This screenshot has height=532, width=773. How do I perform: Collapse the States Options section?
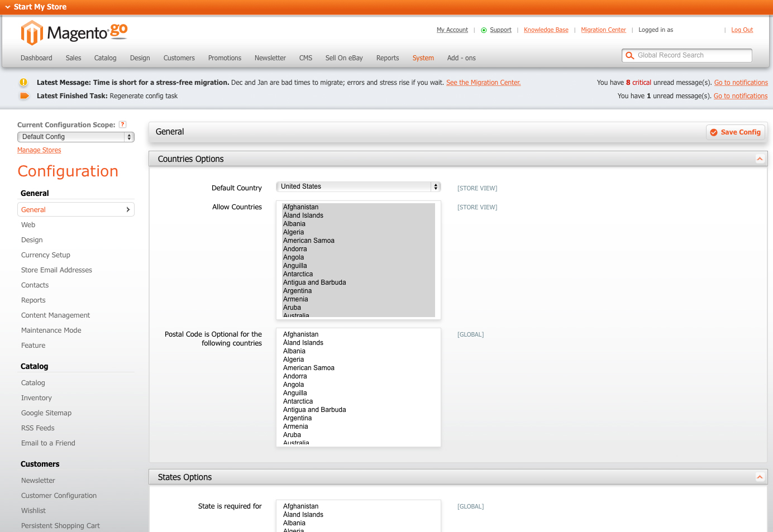point(760,477)
